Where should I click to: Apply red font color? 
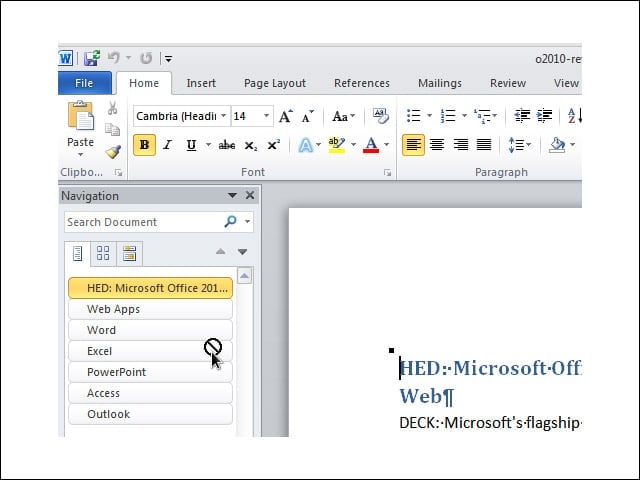point(371,145)
